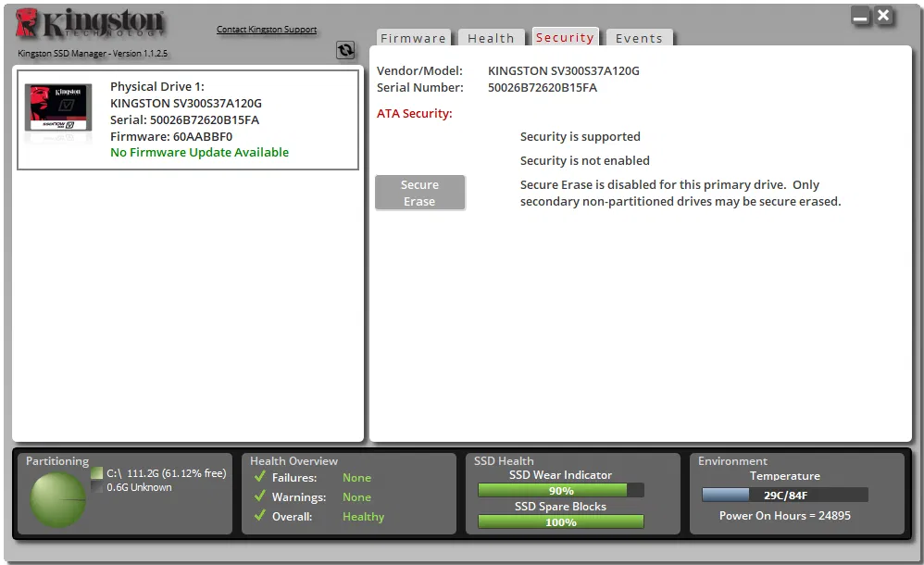Click the gray Unknown partition legend square
The height and width of the screenshot is (565, 924).
click(x=96, y=487)
